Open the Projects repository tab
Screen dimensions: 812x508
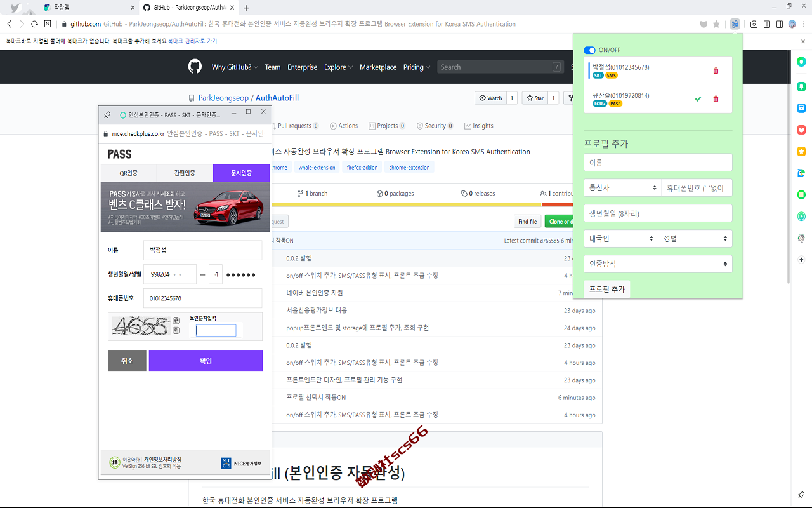pos(387,126)
